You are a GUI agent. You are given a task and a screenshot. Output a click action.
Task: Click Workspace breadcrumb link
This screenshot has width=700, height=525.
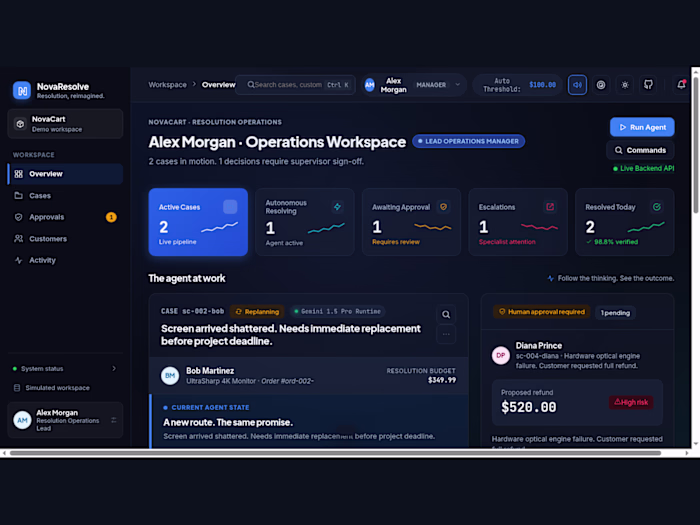[x=167, y=84]
